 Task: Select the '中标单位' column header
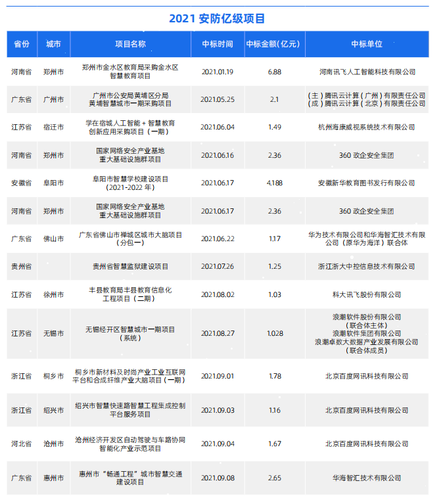(x=367, y=44)
